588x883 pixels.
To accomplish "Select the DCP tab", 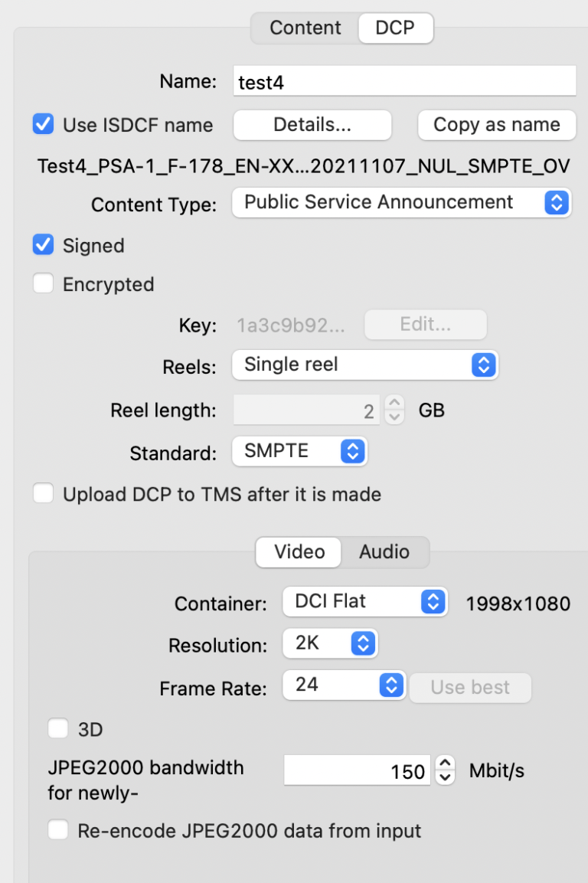I will coord(396,28).
